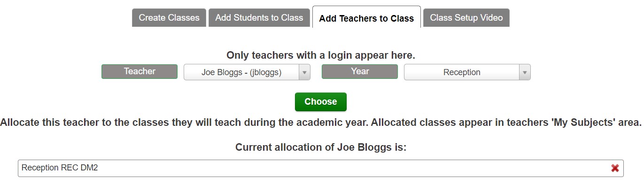Click the 'Only teachers with a login' notice
The image size is (644, 185).
[x=321, y=55]
